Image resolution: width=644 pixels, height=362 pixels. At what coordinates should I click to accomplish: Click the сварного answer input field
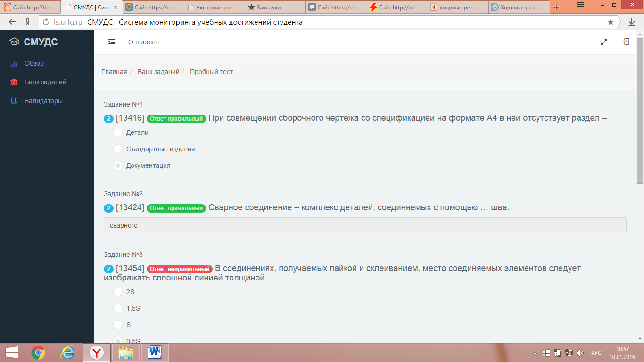[x=365, y=225]
